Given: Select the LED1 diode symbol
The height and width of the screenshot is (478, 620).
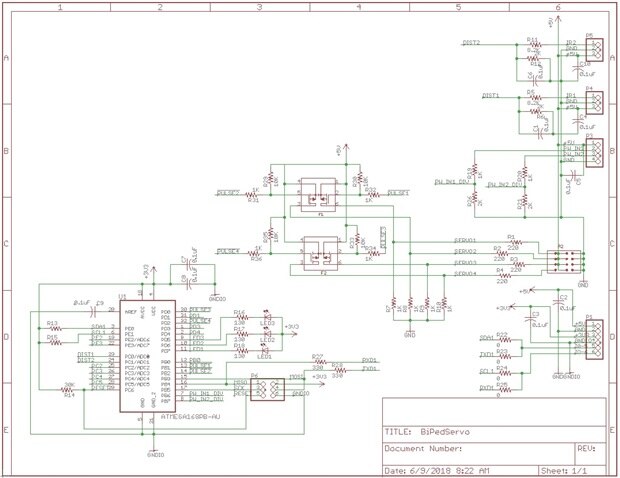Looking at the screenshot, I should tap(267, 350).
